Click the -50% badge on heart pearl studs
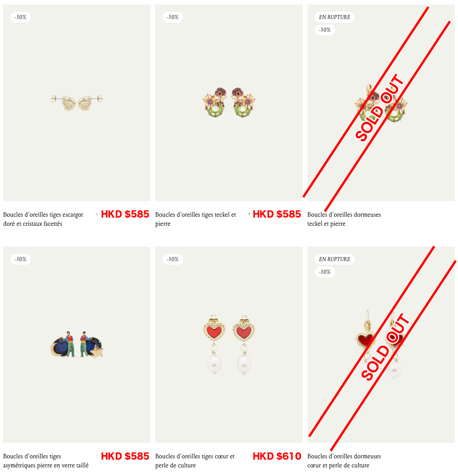The image size is (458, 476). click(173, 259)
